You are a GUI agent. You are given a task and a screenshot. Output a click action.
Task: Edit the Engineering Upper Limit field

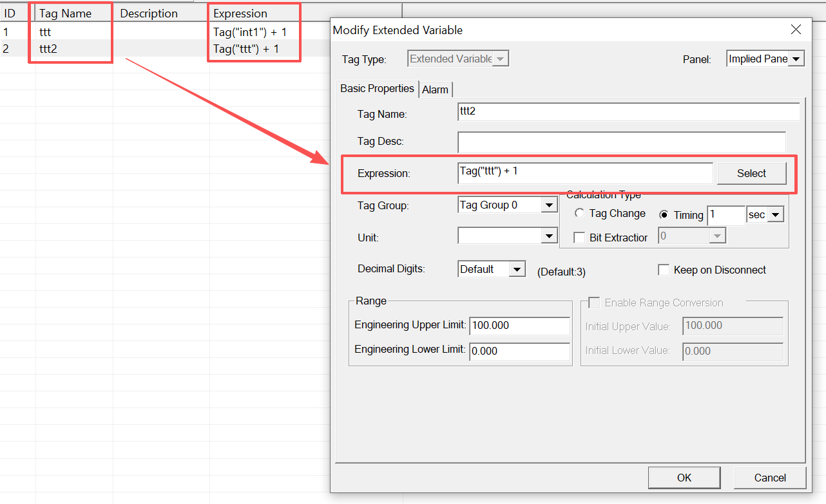pyautogui.click(x=519, y=326)
